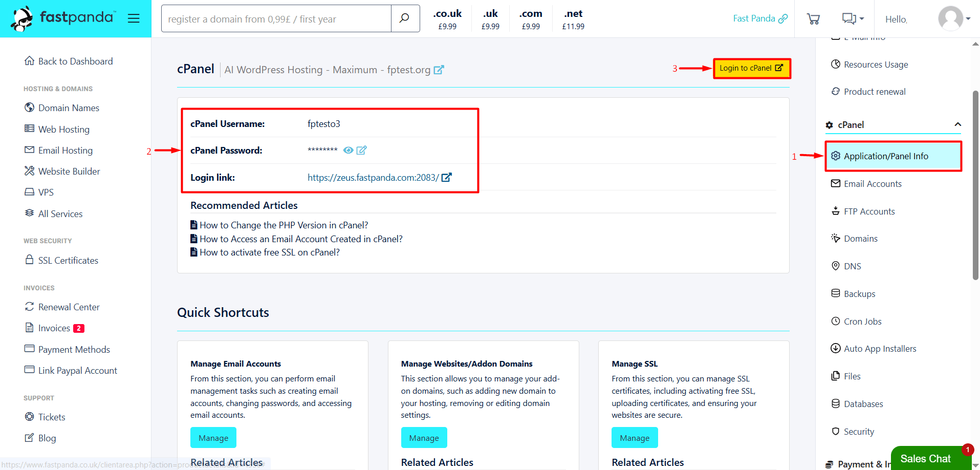Screen dimensions: 980x470
Task: Click the Fast Panda header link
Action: coord(760,18)
